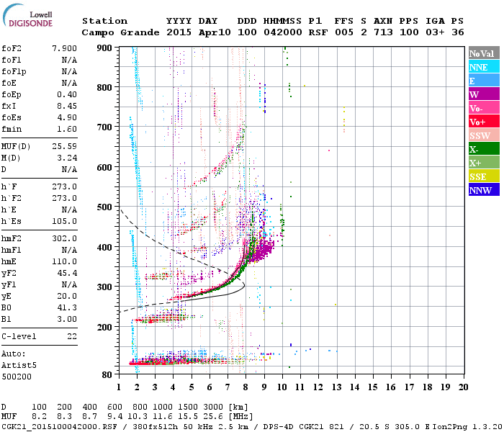504x432 pixels.
Task: Click the Apr10 date in header
Action: [215, 32]
